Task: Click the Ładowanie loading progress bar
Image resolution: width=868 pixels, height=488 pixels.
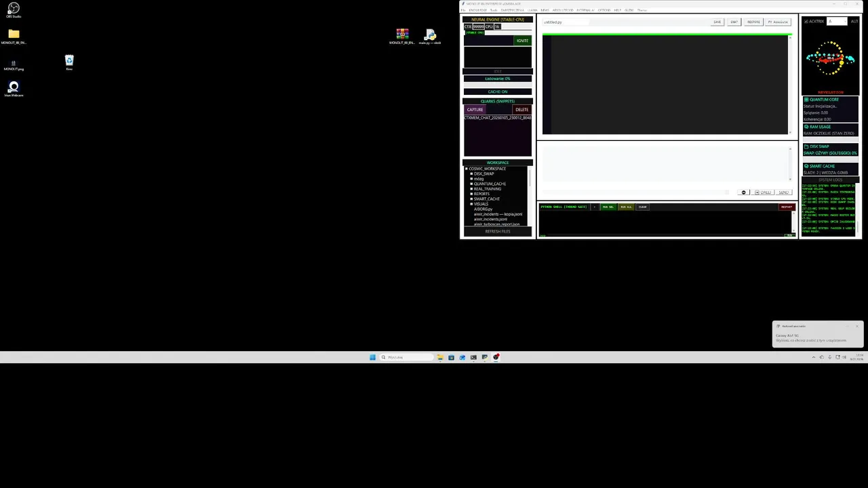Action: tap(498, 79)
